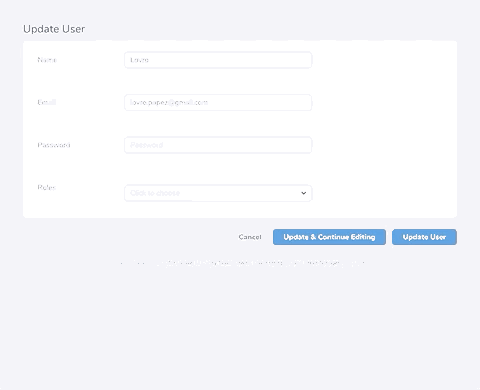The width and height of the screenshot is (480, 390).
Task: Click the Password input field
Action: click(x=218, y=145)
